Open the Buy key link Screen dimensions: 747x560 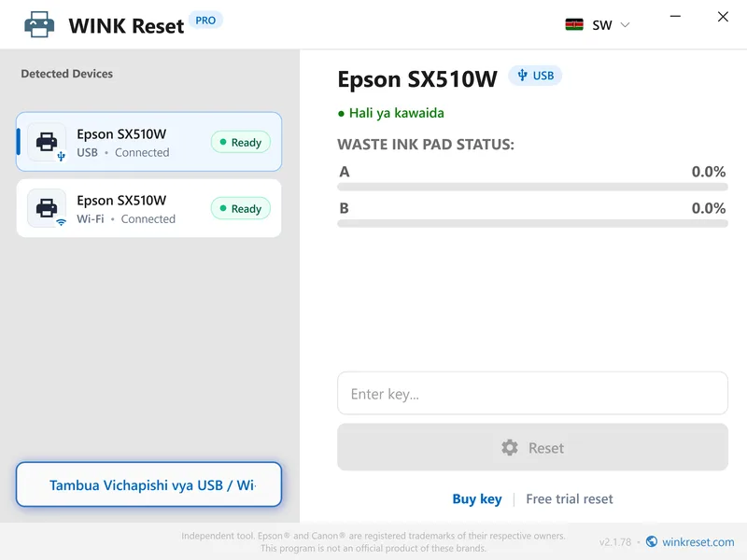(x=477, y=498)
